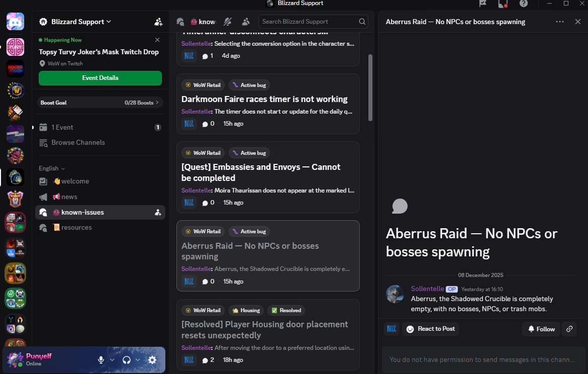Click BLIZZ emoji on Darkmoon Faire post
The height and width of the screenshot is (374, 588).
189,124
